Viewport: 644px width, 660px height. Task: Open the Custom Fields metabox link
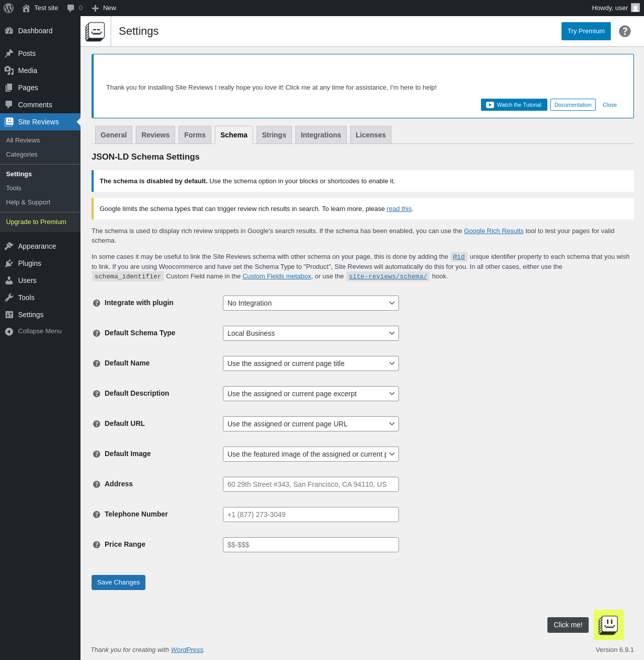277,276
